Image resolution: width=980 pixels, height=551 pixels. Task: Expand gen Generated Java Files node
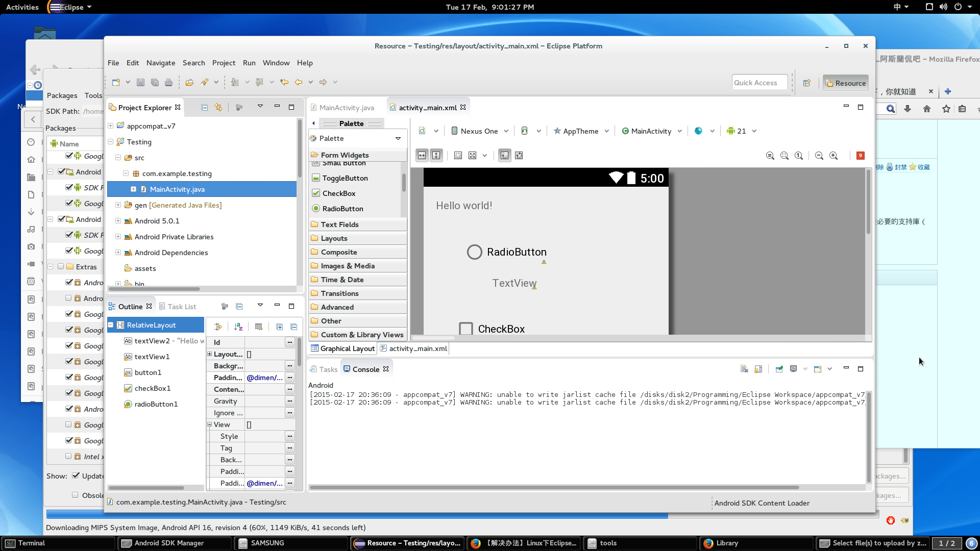(x=118, y=205)
